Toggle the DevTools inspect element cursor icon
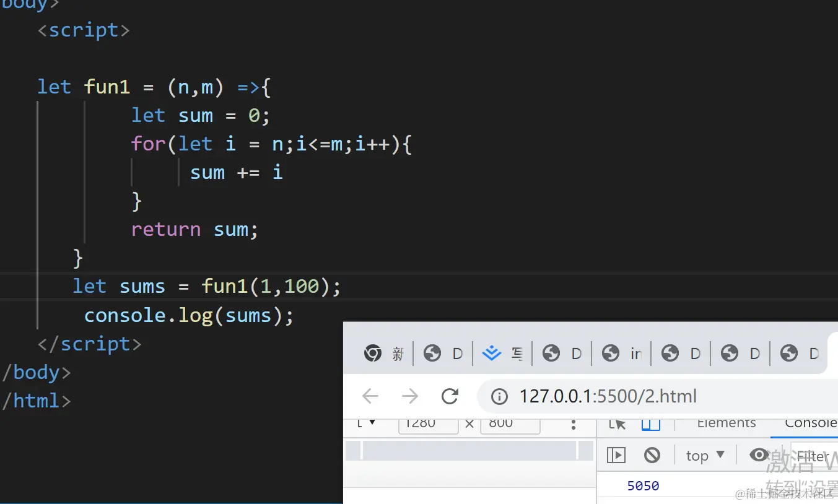 point(617,424)
